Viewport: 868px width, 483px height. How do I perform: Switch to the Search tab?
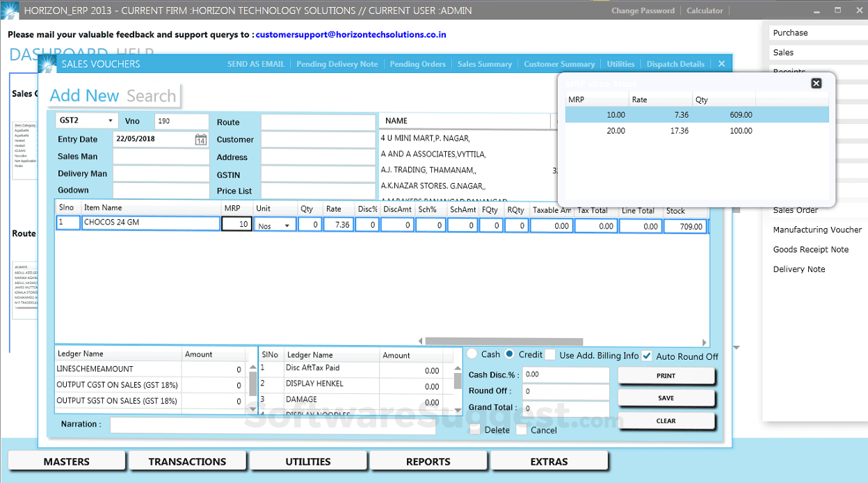click(152, 95)
